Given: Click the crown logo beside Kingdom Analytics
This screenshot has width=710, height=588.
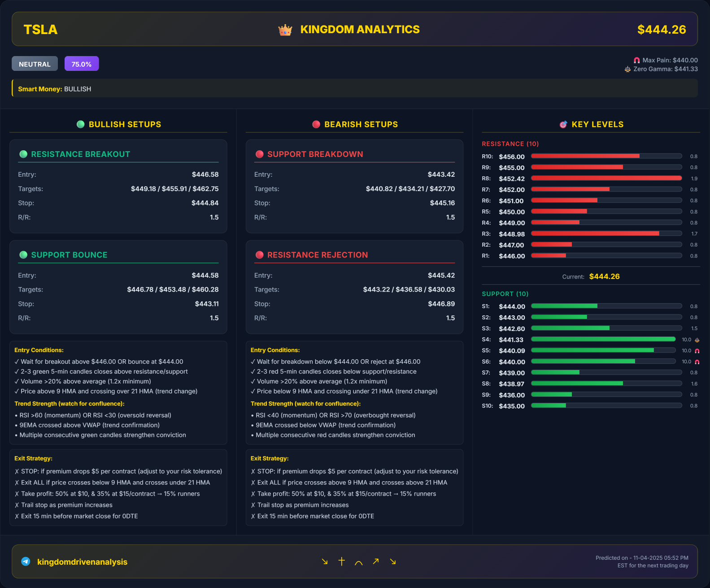Looking at the screenshot, I should point(285,30).
